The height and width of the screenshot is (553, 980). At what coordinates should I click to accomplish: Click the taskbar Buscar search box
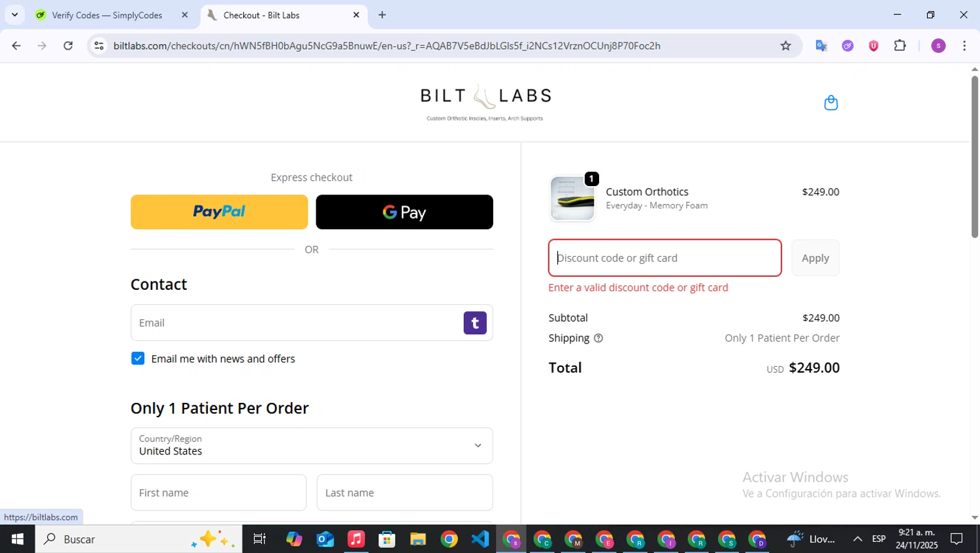[x=139, y=539]
